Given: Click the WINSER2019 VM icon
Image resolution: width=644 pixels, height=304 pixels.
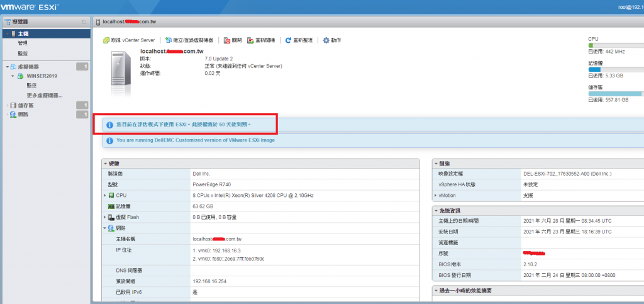Looking at the screenshot, I should [20, 76].
